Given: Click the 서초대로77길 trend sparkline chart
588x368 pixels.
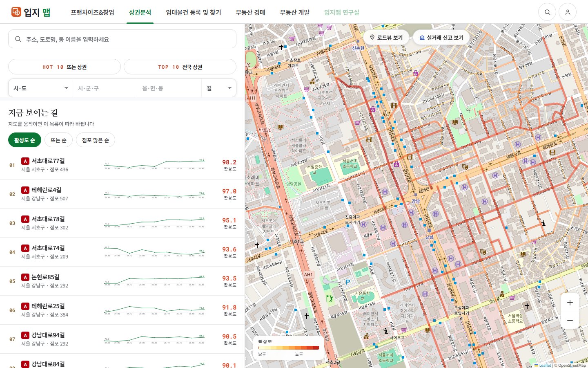Looking at the screenshot, I should (154, 165).
